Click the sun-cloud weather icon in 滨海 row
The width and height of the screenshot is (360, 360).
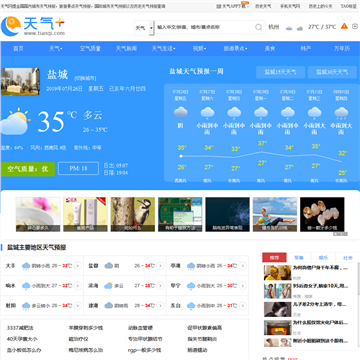pos(109,286)
